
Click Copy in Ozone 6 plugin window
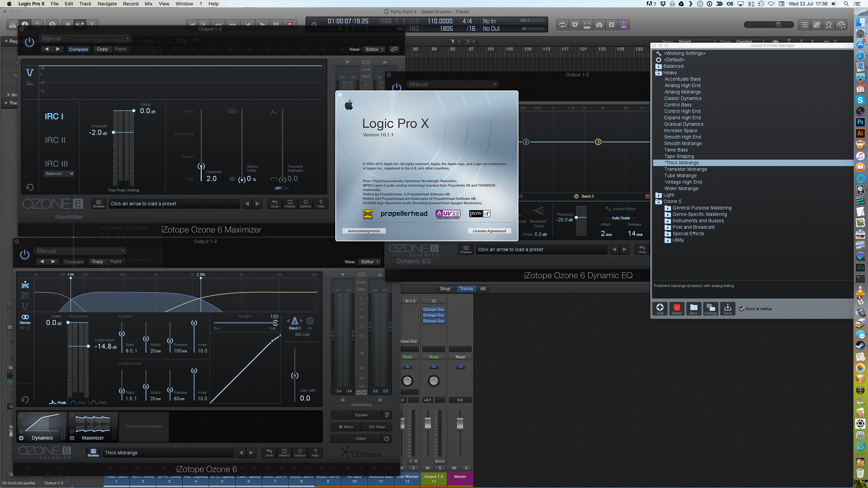tap(97, 262)
